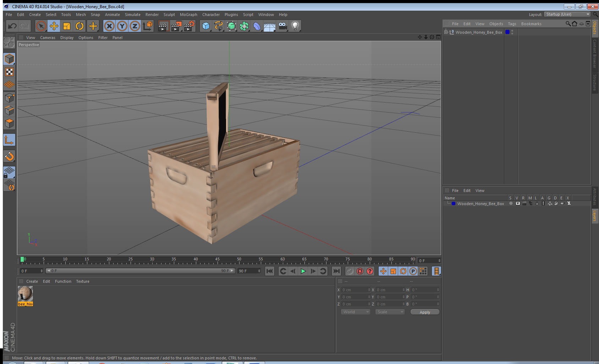Viewport: 599px width, 364px height.
Task: Open the Tags menu in Object Manager
Action: point(512,24)
